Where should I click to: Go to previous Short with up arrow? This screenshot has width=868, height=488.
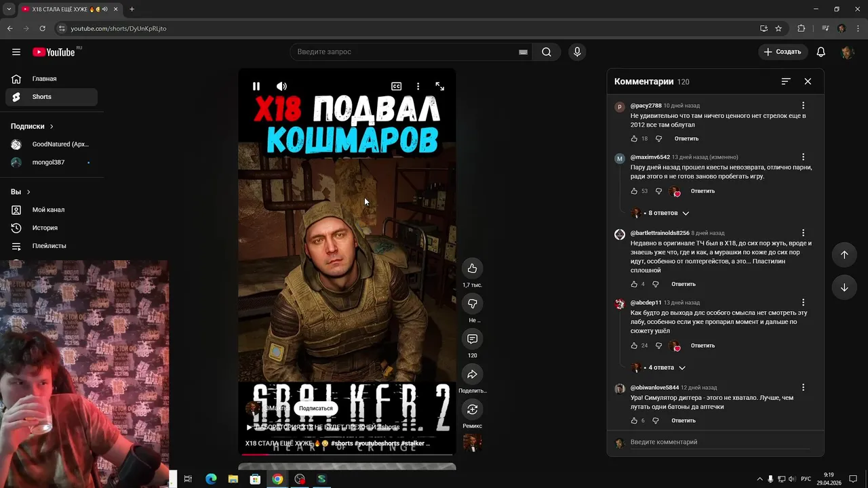pyautogui.click(x=844, y=255)
